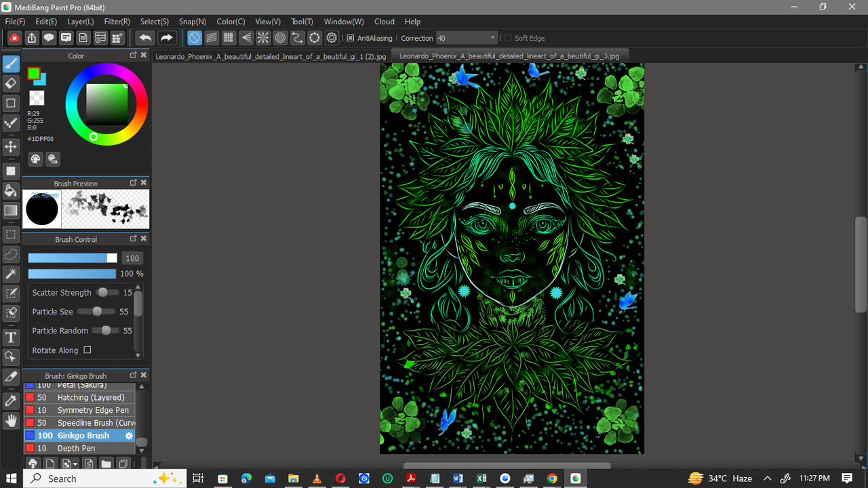Click the Redo arrow button

(167, 38)
